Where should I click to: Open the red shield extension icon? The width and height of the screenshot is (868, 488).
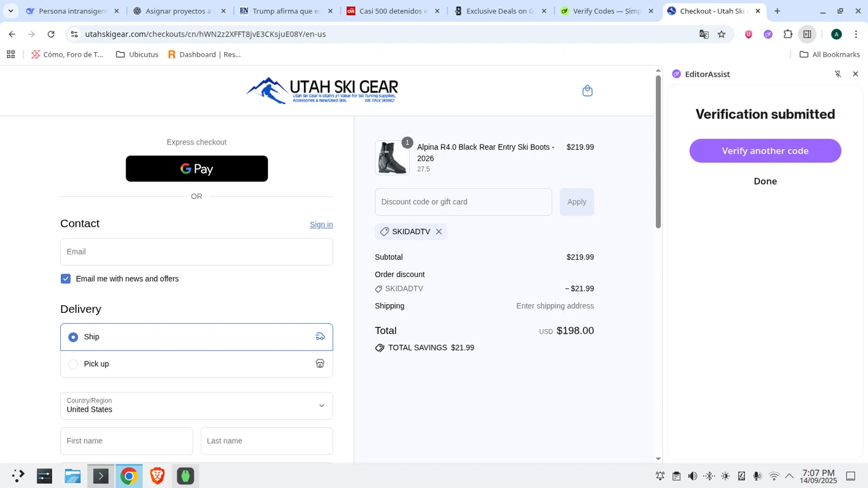pos(748,34)
